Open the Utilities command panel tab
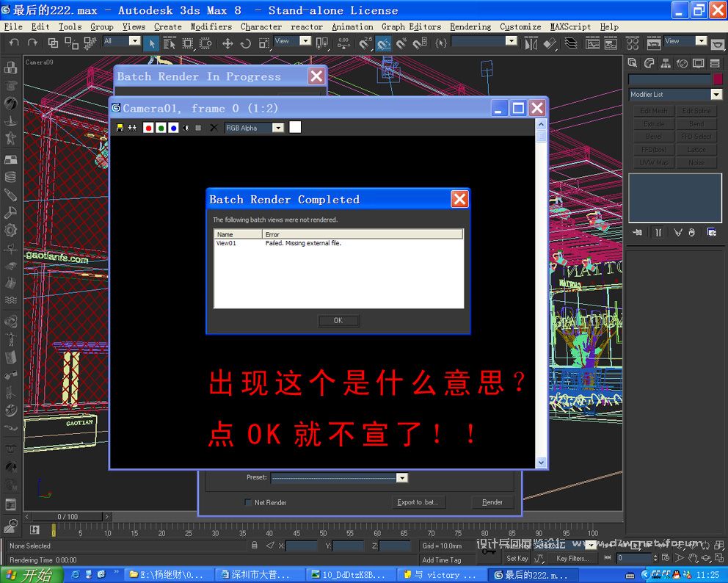 click(715, 63)
